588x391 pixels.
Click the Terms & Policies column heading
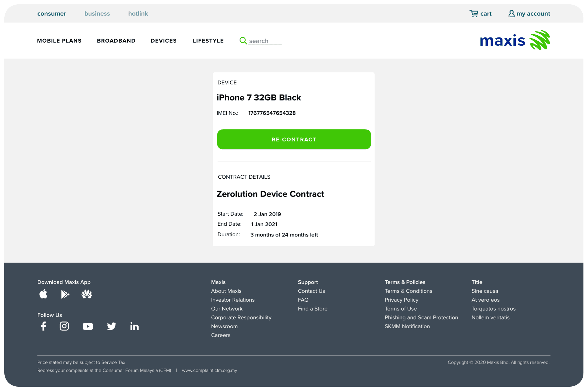click(405, 282)
